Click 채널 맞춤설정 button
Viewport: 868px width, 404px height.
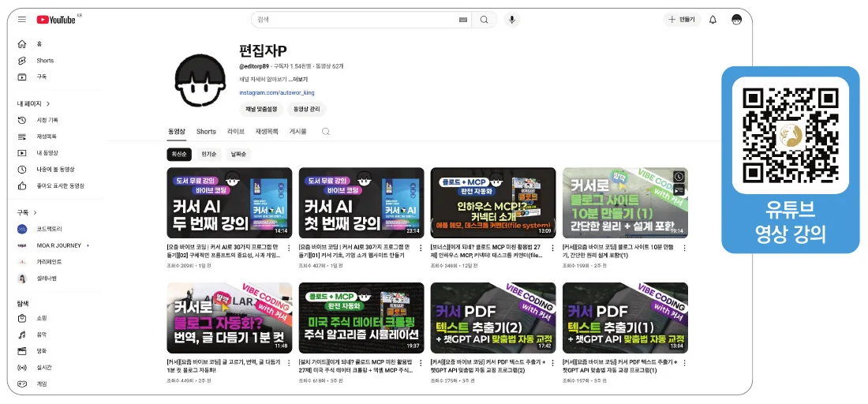[x=260, y=109]
